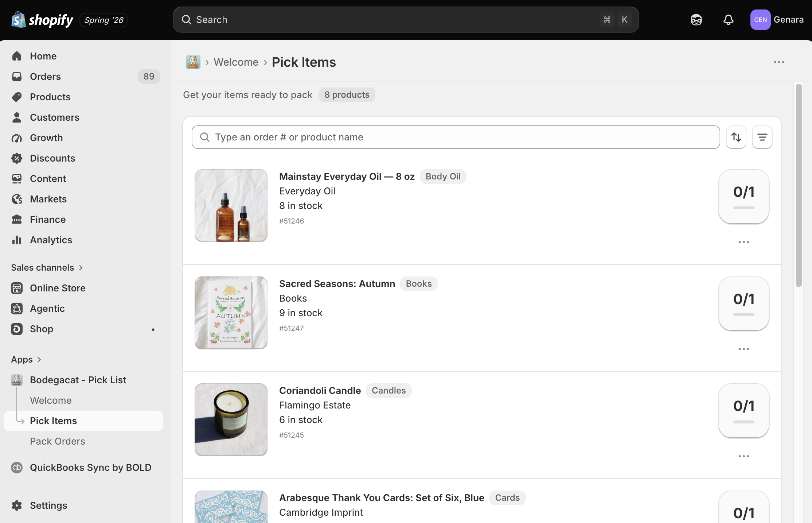Click the Bodegacat app icon in sidebar
This screenshot has height=523, width=812.
pos(17,380)
